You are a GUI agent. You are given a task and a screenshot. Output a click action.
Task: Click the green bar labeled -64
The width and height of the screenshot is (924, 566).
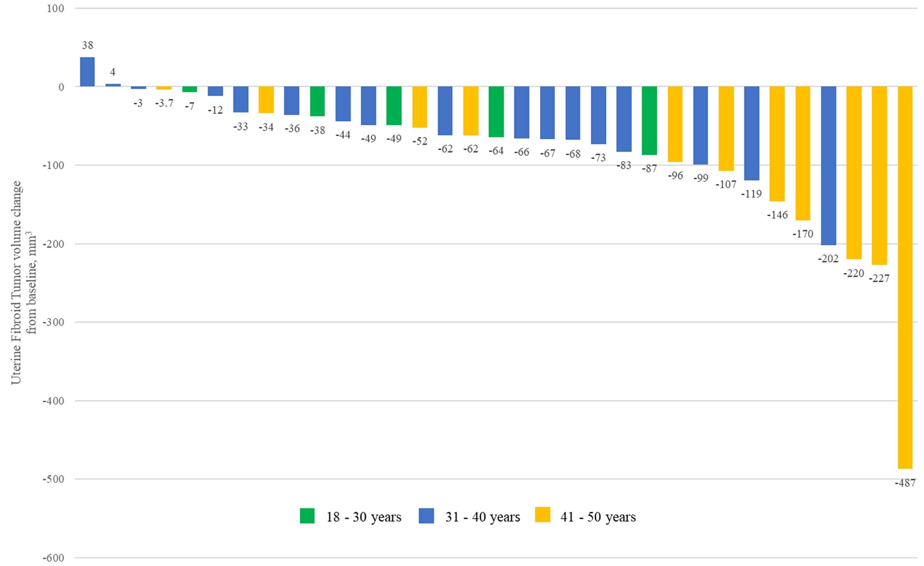[496, 112]
